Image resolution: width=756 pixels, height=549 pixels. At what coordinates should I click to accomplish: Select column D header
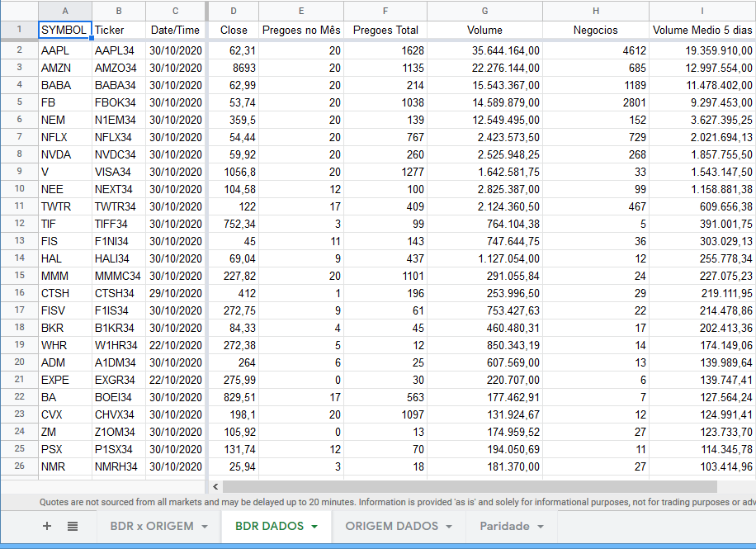pyautogui.click(x=234, y=11)
